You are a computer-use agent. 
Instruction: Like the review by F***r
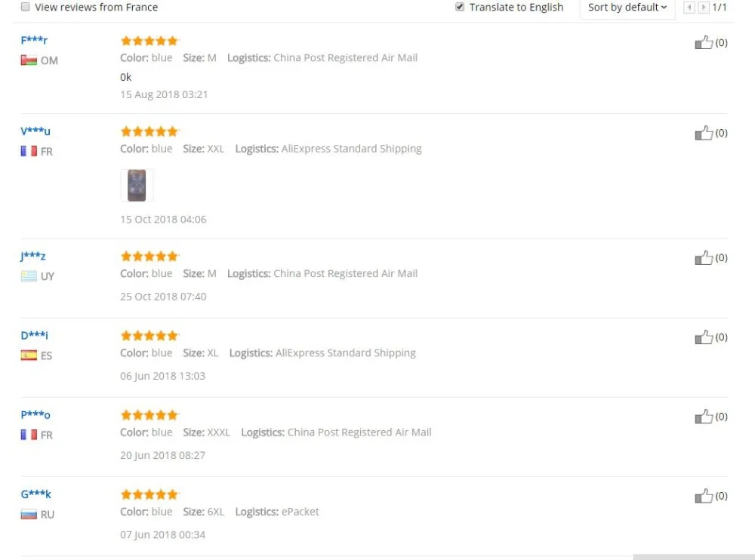[x=704, y=42]
